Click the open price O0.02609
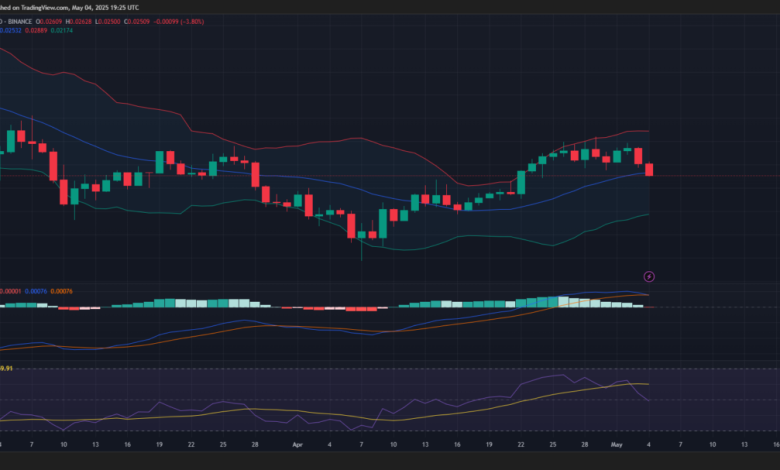 pyautogui.click(x=49, y=22)
